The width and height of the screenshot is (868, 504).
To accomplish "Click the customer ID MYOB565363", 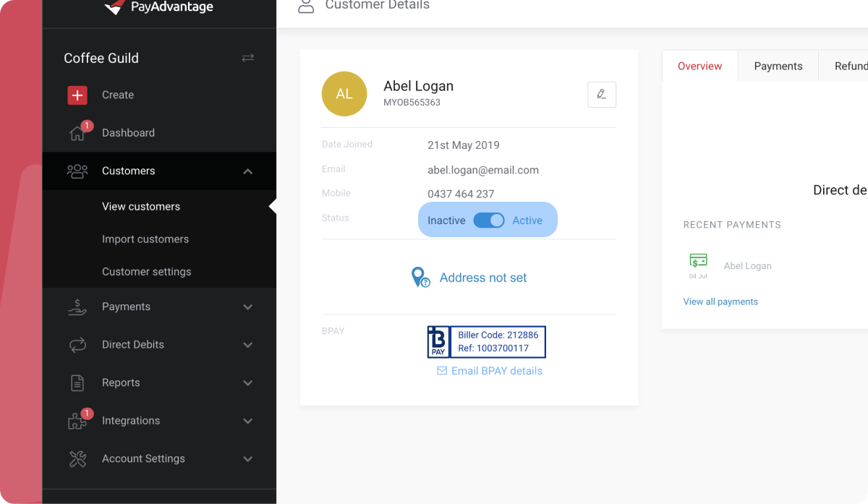I will (412, 103).
